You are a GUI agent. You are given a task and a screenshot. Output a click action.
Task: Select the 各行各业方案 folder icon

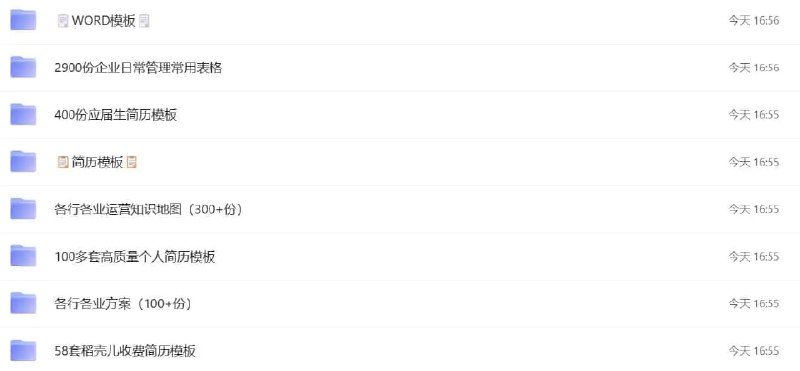[x=23, y=303]
